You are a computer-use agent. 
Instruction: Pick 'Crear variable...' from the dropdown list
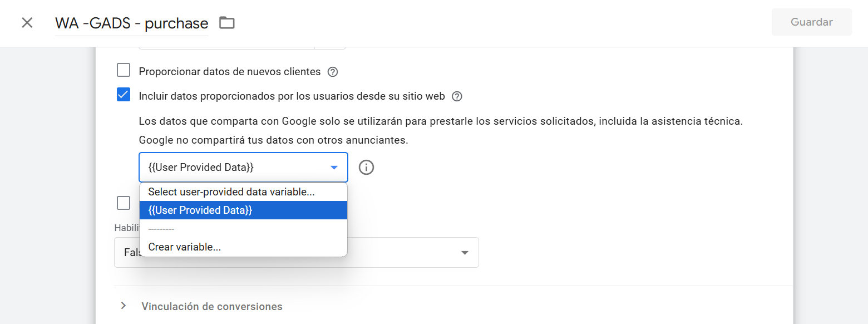(x=185, y=247)
